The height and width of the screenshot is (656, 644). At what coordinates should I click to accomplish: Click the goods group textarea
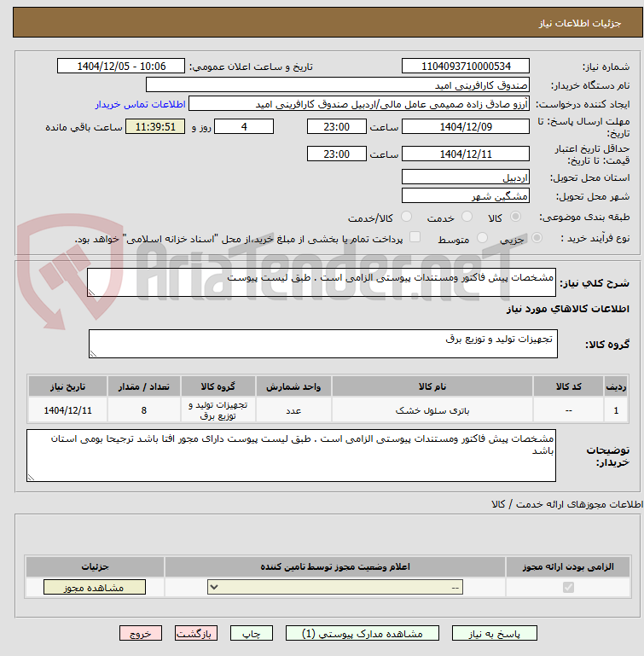tap(323, 344)
